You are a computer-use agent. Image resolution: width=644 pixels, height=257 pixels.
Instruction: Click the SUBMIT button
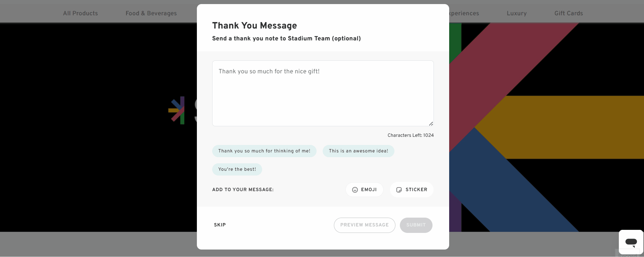click(x=416, y=225)
